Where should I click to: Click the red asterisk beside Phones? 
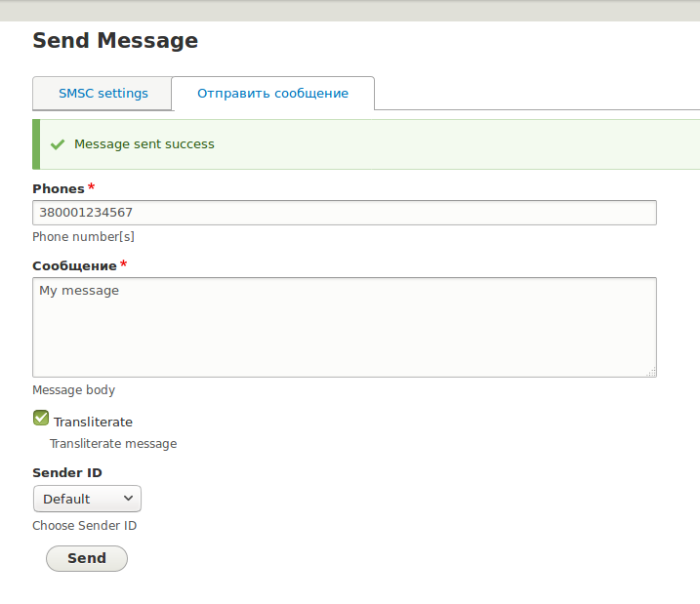point(92,186)
